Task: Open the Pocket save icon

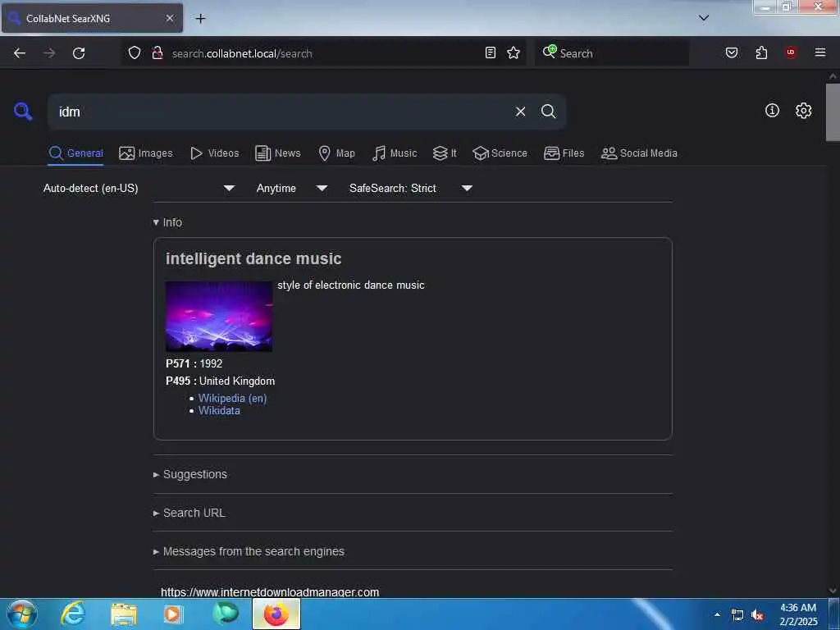Action: pos(732,52)
